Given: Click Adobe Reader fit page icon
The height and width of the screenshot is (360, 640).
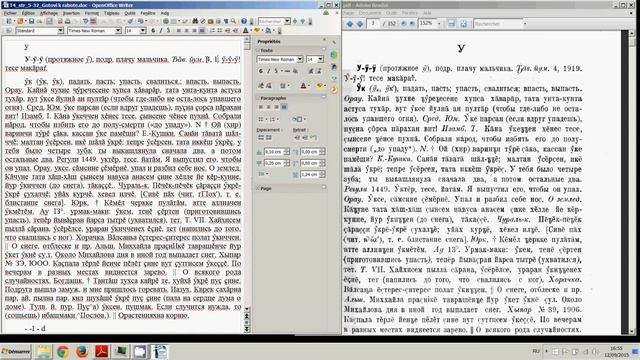Looking at the screenshot, I should coord(463,24).
